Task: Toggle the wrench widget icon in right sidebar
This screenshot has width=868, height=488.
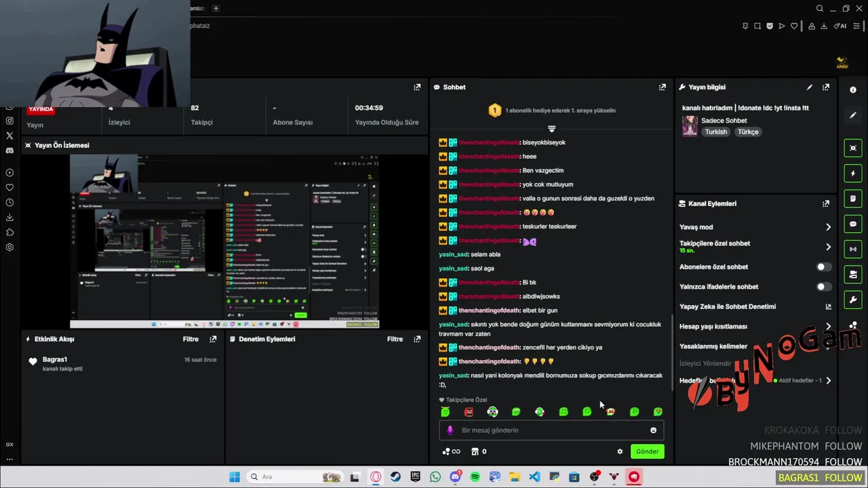Action: [853, 300]
